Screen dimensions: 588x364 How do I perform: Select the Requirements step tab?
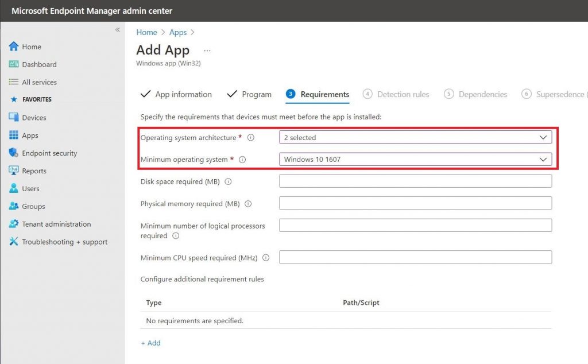[317, 94]
